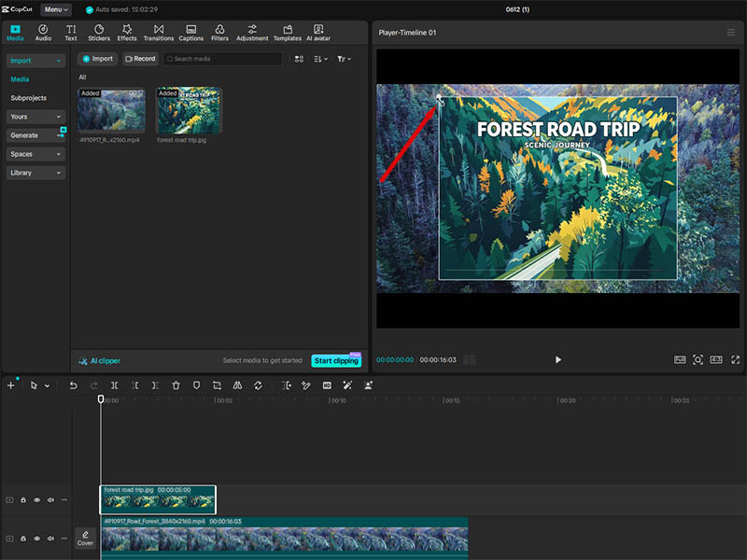Mute the main Road_Forest video track
The width and height of the screenshot is (747, 560).
point(50,539)
